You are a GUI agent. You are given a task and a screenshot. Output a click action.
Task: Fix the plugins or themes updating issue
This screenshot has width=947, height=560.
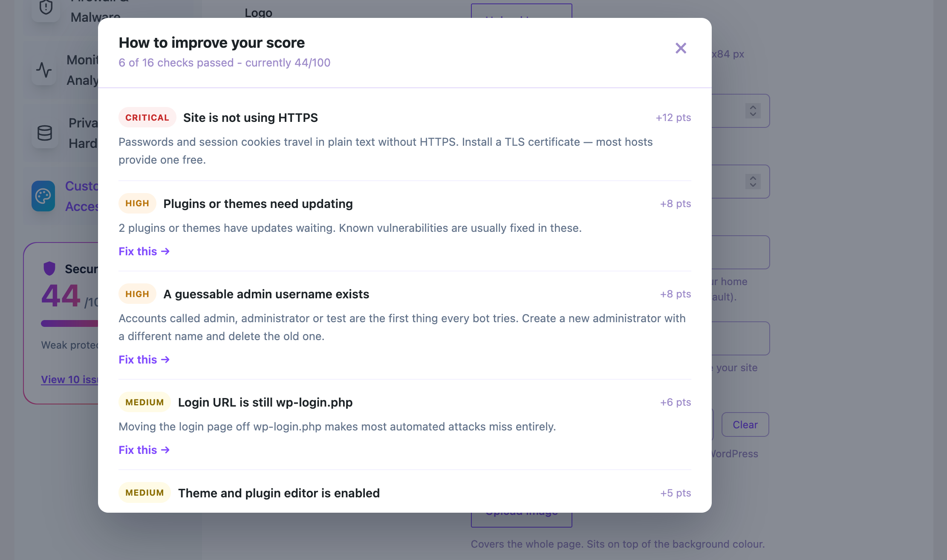click(x=144, y=251)
